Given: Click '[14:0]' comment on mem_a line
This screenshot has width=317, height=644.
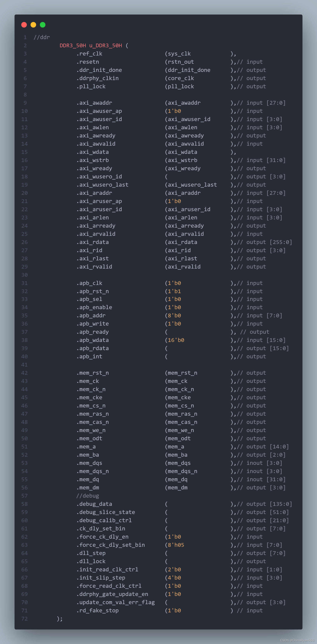Looking at the screenshot, I should [x=279, y=447].
